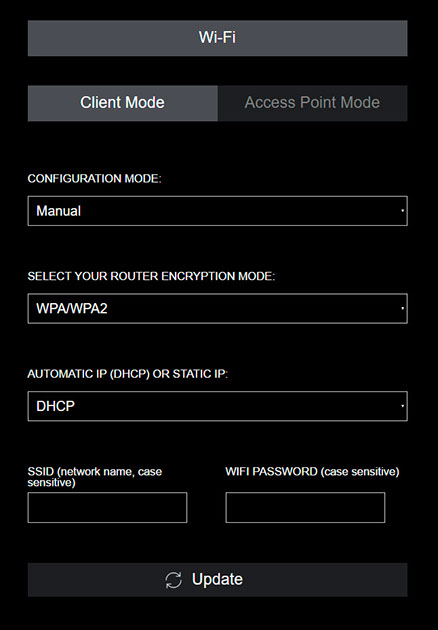Click the Manual value in configuration box

59,211
